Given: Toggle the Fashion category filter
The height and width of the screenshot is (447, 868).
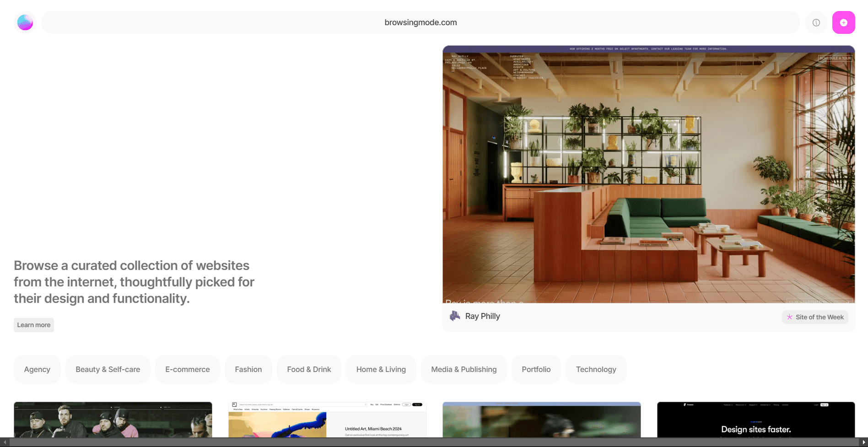Looking at the screenshot, I should [248, 369].
